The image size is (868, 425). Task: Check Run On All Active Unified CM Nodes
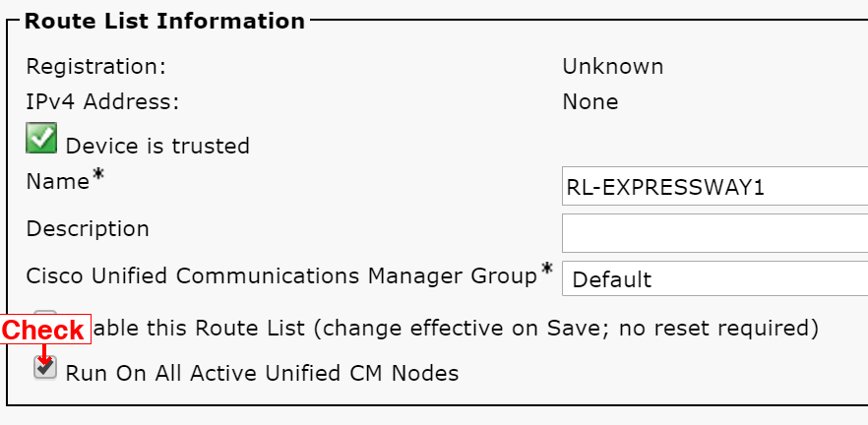point(45,368)
